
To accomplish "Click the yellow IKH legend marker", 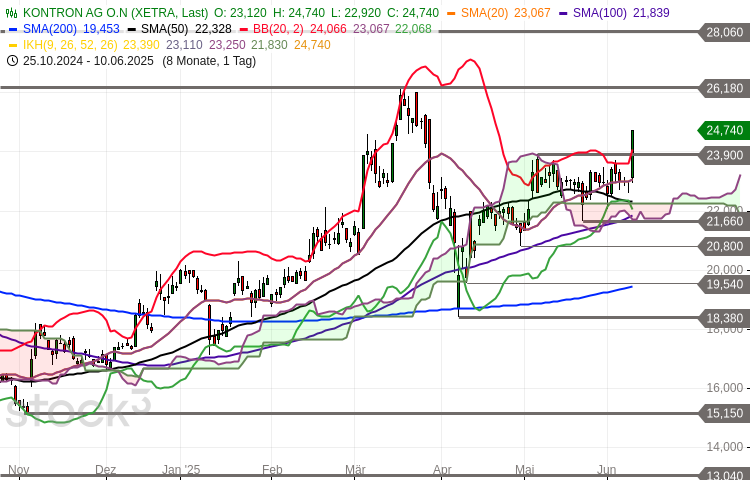I will 13,45.
